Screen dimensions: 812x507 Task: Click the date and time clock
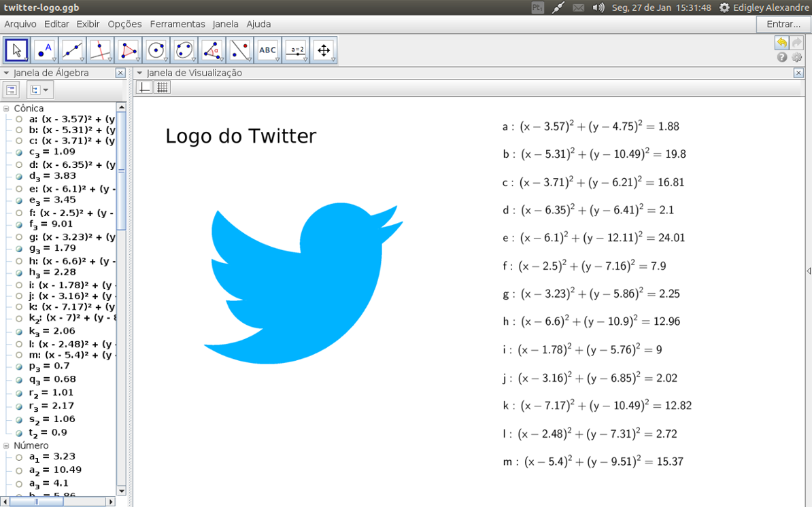[x=661, y=7]
